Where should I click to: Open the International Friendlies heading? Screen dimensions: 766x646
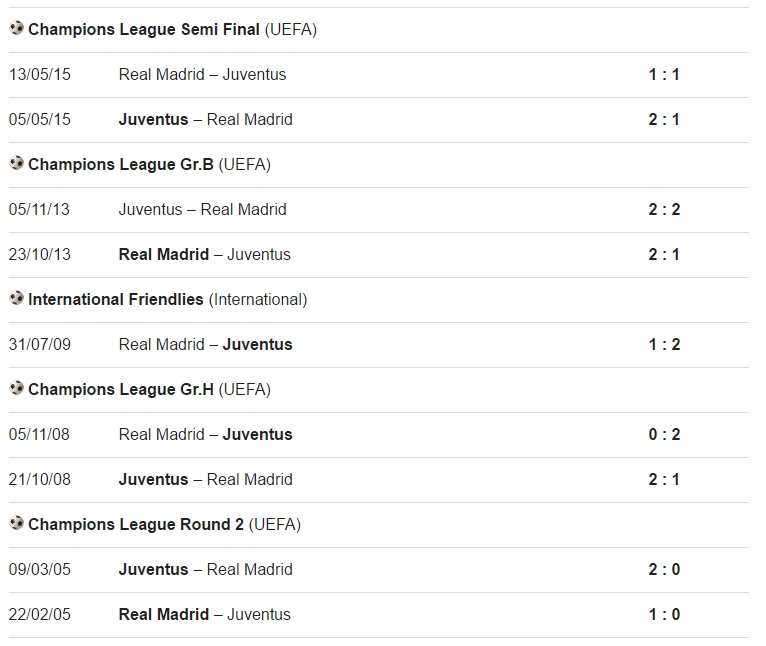point(168,300)
